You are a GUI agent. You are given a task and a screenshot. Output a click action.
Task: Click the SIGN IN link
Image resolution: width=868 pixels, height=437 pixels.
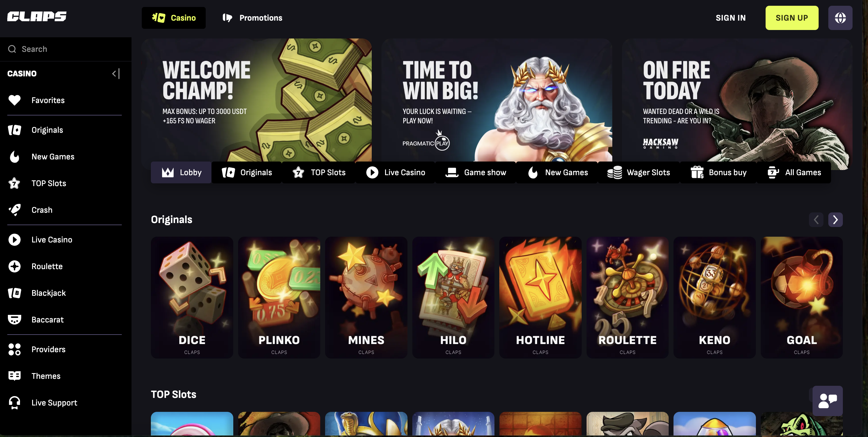click(730, 18)
